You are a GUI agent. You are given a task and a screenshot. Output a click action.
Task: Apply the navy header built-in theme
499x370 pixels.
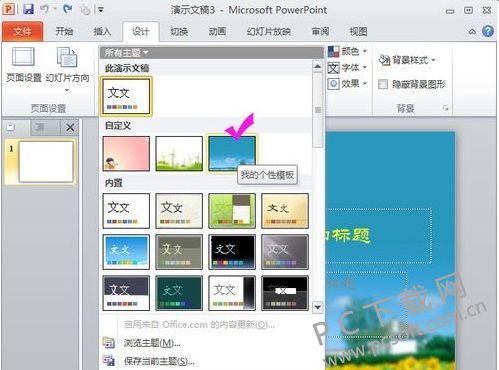[x=126, y=293]
